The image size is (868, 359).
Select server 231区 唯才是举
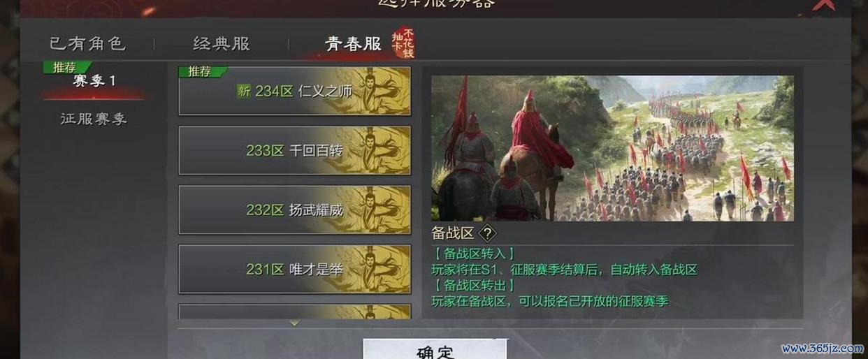(295, 269)
